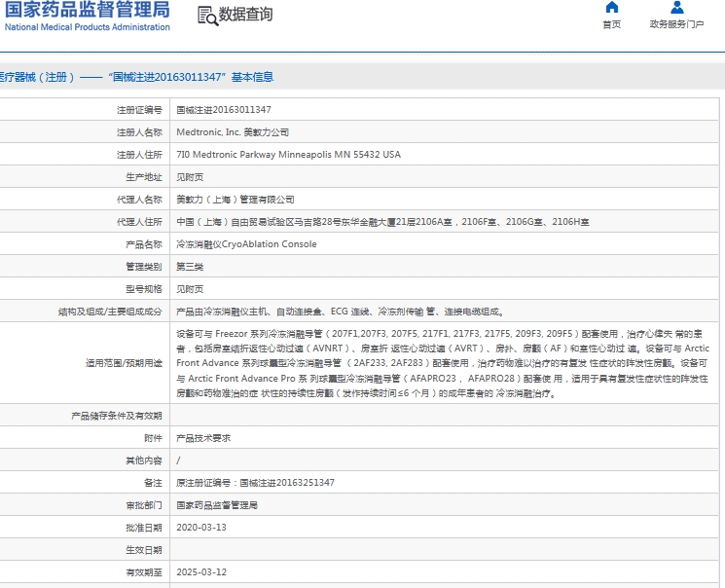This screenshot has height=588, width=725.
Task: Select 美敦力（上海）管理有限公司 agent name
Action: coord(236,200)
